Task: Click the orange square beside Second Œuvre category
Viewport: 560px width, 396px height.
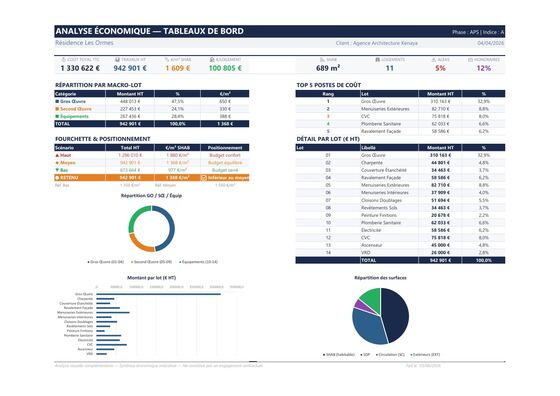Action: [57, 109]
